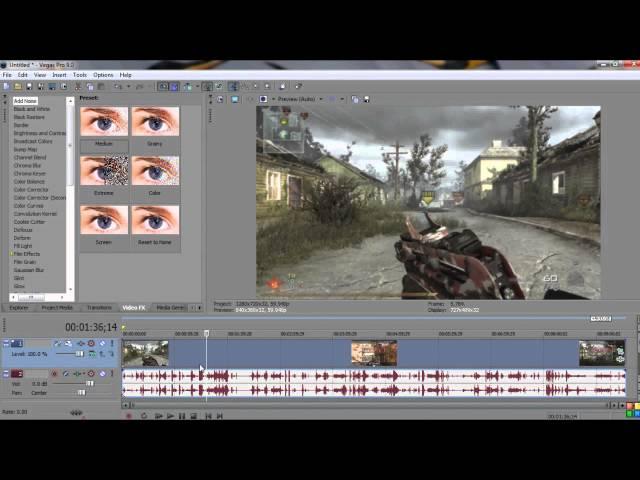Minimize video track 1 height expander
This screenshot has height=480, width=640.
(x=6, y=344)
